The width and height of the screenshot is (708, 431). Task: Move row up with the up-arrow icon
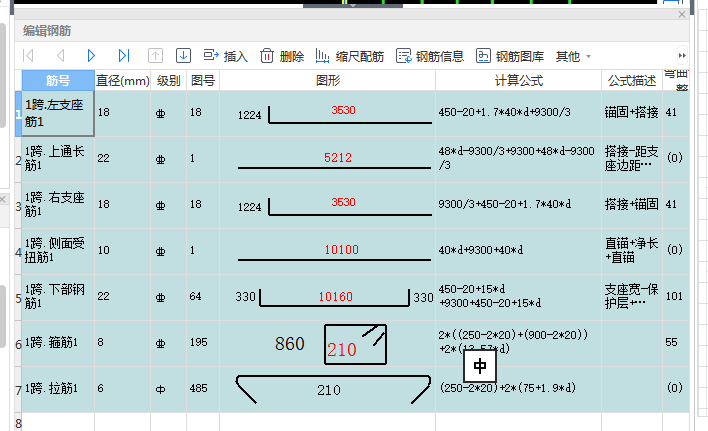coord(155,56)
